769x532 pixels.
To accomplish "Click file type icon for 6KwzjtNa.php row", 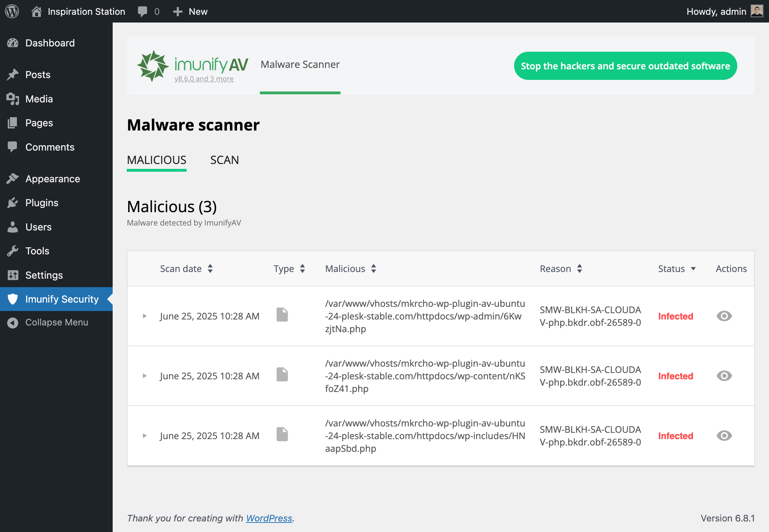I will (282, 315).
